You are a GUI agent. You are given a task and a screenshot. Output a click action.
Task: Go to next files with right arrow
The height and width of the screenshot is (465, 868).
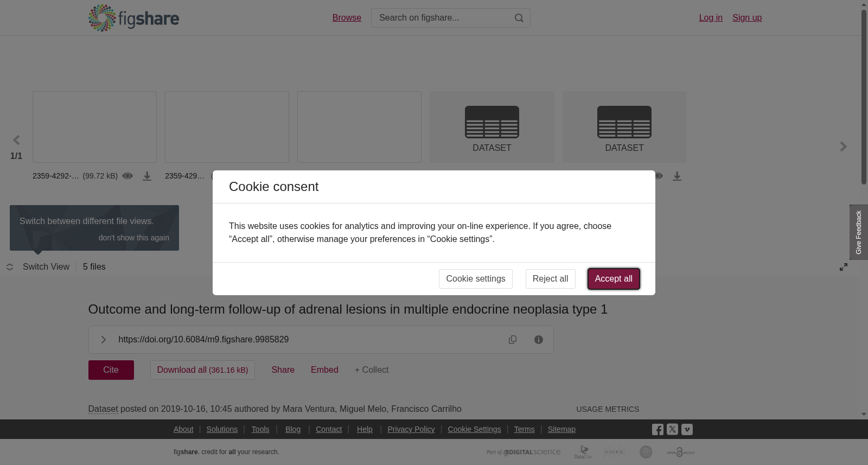pyautogui.click(x=843, y=146)
